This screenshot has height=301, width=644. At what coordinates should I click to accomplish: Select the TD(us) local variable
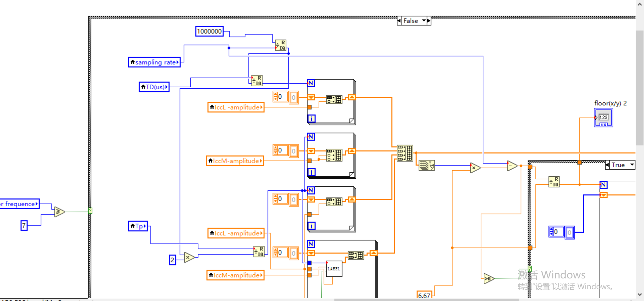point(154,87)
